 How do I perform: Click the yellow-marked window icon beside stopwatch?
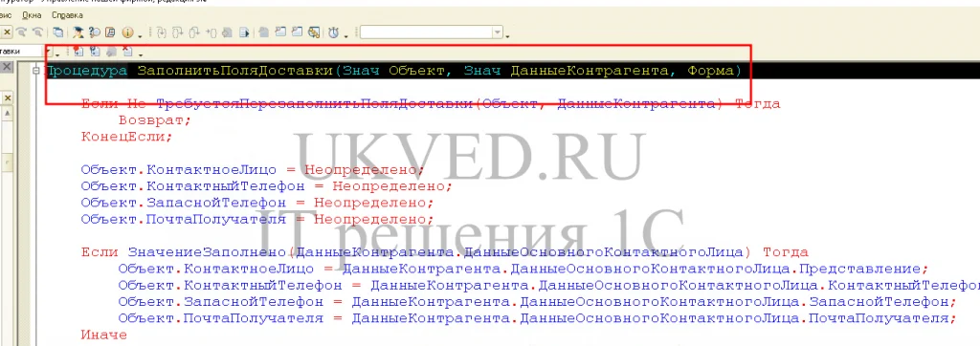pos(314,32)
